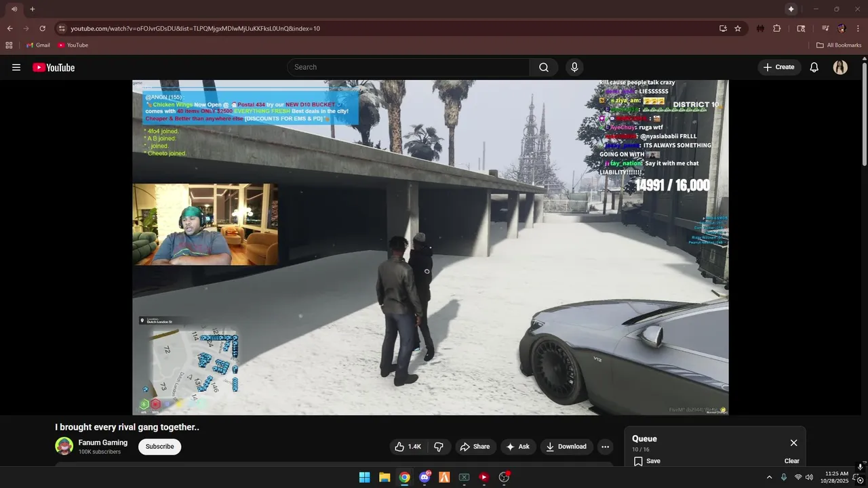Open the Fanum Gaming channel name

pos(103,443)
